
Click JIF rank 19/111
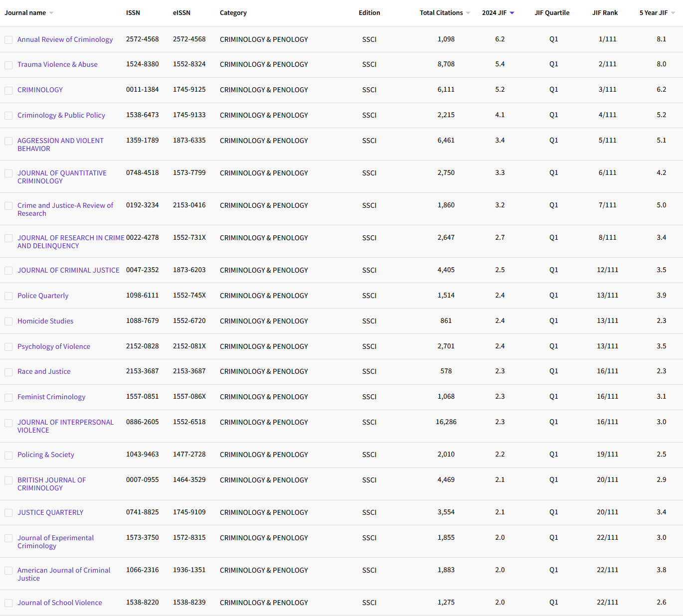[608, 454]
